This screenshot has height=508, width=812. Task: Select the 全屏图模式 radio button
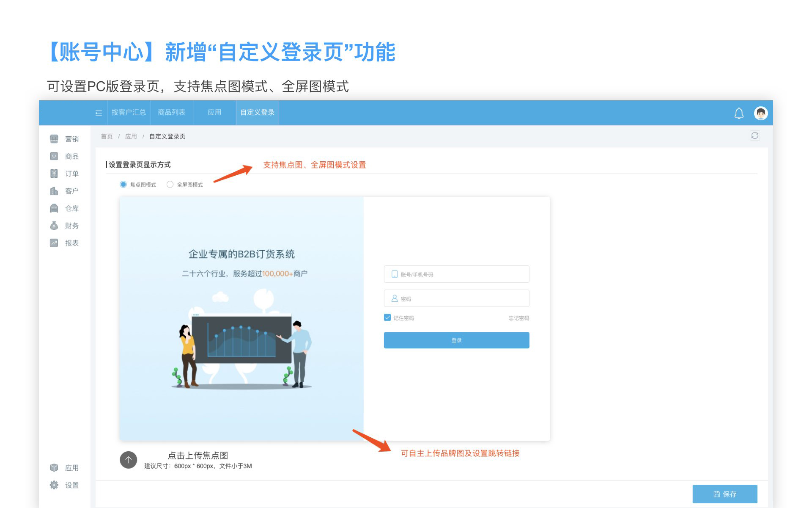coord(170,185)
